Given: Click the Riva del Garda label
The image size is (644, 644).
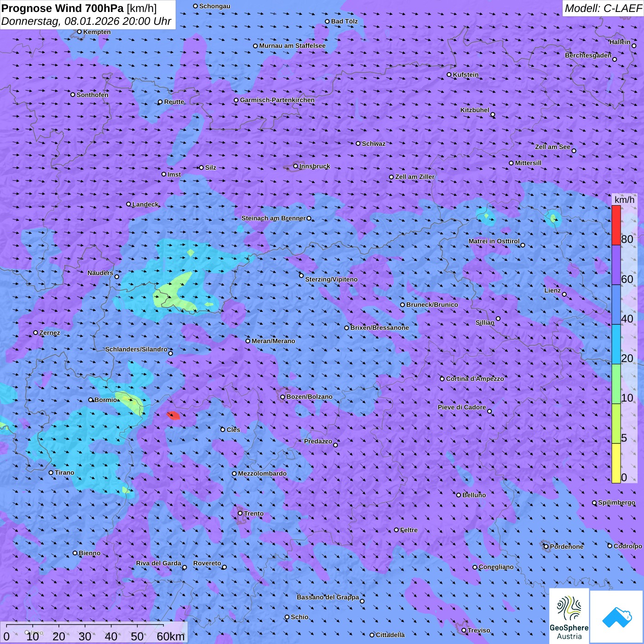Looking at the screenshot, I should tap(159, 563).
